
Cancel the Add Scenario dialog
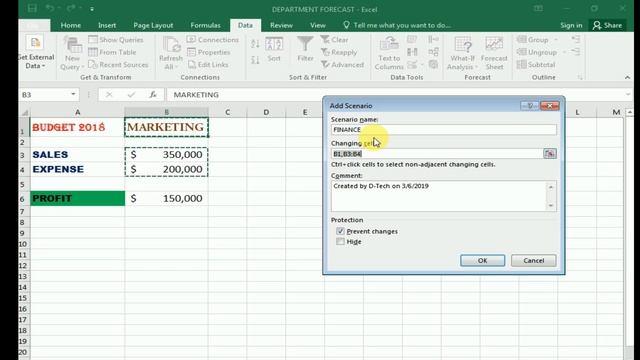click(x=533, y=260)
